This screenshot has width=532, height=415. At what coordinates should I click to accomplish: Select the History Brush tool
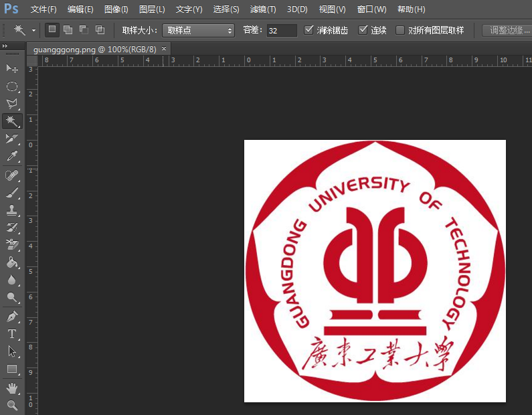pyautogui.click(x=12, y=228)
